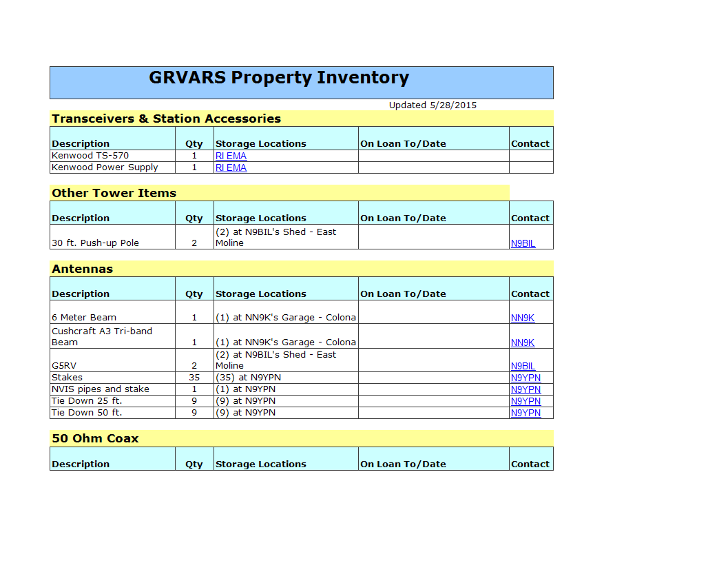
Task: Click RI EMA link in Kenwood Power Supply row
Action: click(231, 167)
